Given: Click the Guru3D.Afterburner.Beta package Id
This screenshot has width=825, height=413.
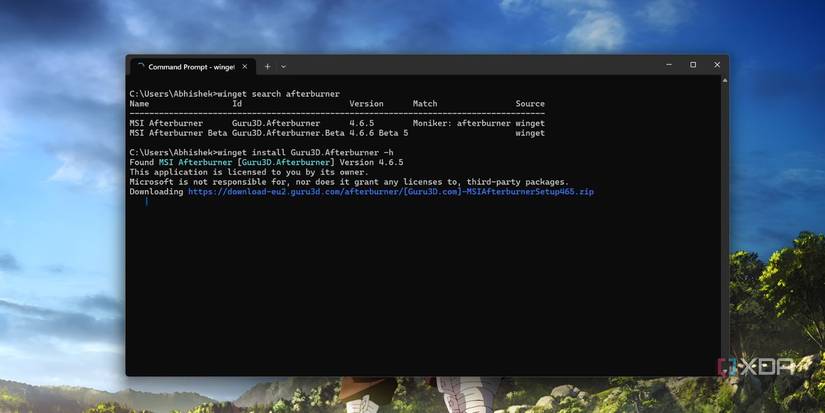Looking at the screenshot, I should (288, 133).
